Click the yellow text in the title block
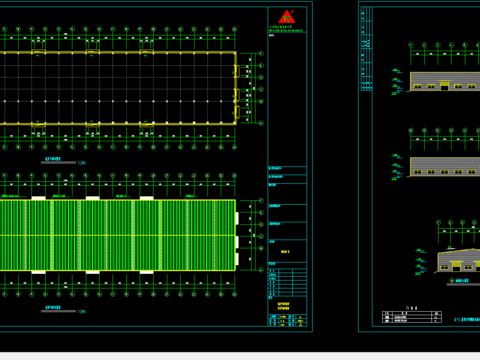Viewport: 480px width, 360px height. pyautogui.click(x=285, y=252)
